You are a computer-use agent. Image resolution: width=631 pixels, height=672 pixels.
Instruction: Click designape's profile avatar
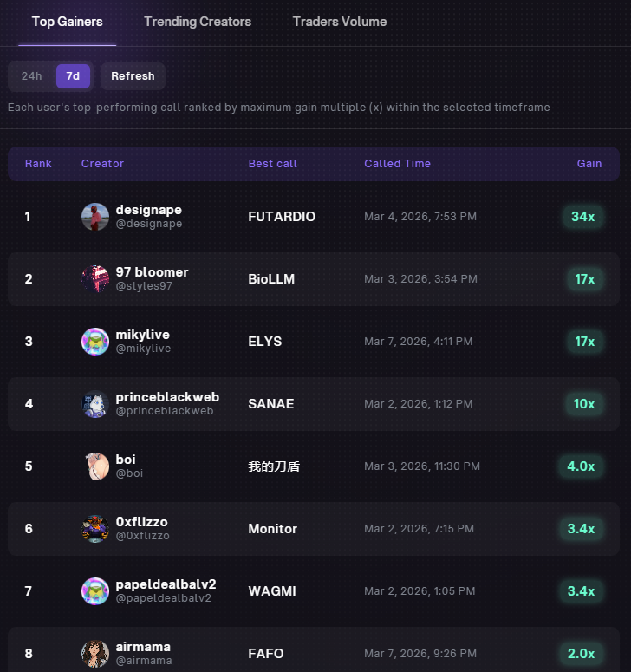point(95,217)
